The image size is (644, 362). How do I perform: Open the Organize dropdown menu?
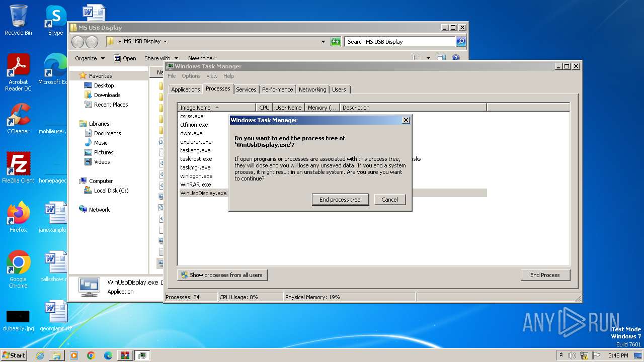tap(90, 58)
